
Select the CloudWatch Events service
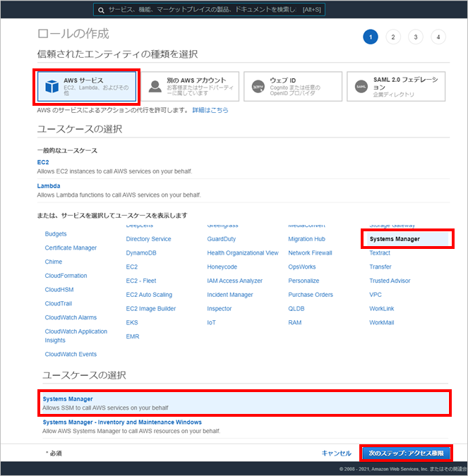click(x=71, y=354)
